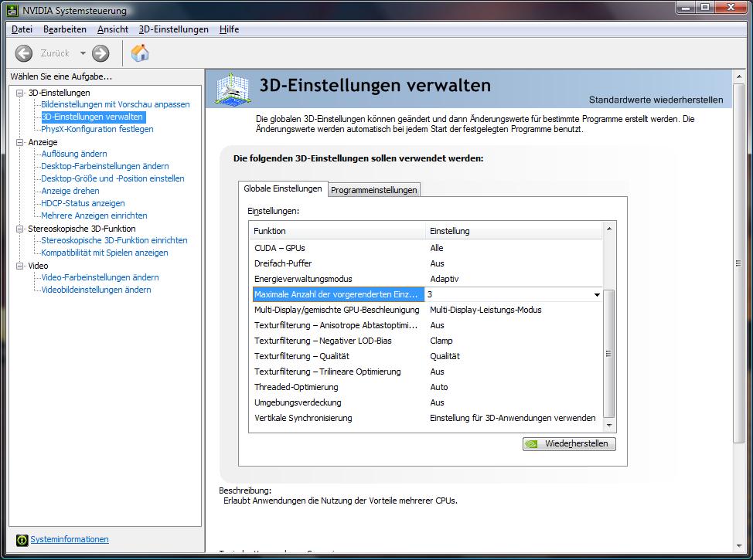The image size is (753, 560).
Task: Click Standardwerte wiederherstellen link
Action: click(656, 100)
